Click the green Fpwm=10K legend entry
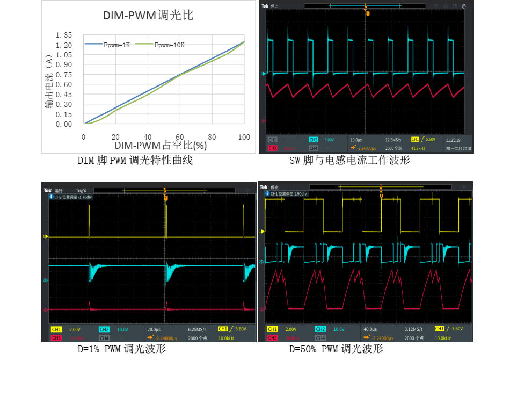The height and width of the screenshot is (418, 532). (x=160, y=45)
